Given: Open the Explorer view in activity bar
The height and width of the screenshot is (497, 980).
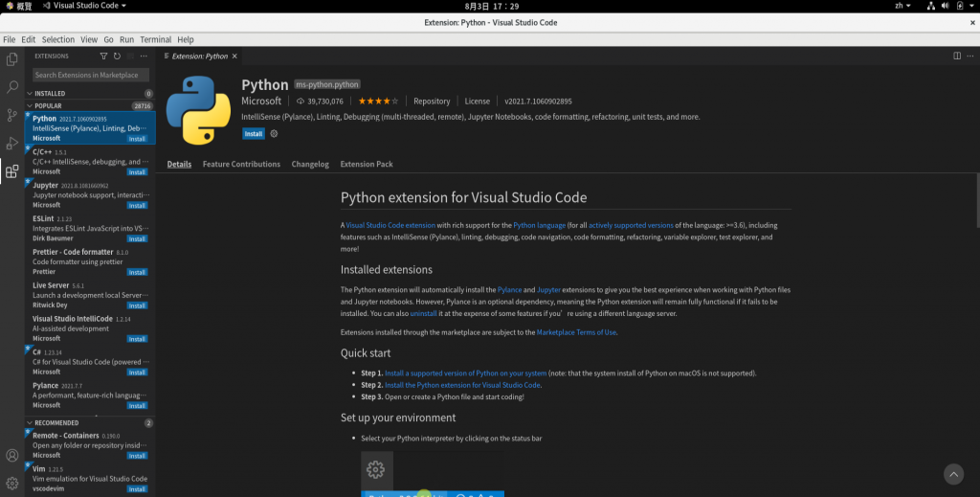Looking at the screenshot, I should (x=11, y=58).
